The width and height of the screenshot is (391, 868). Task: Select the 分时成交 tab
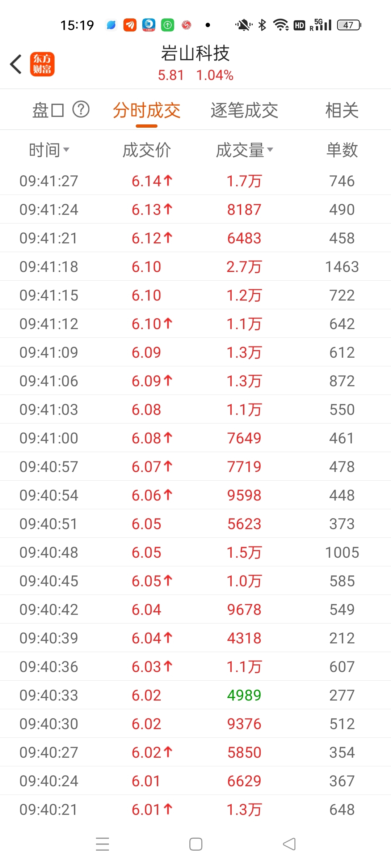coord(147,110)
